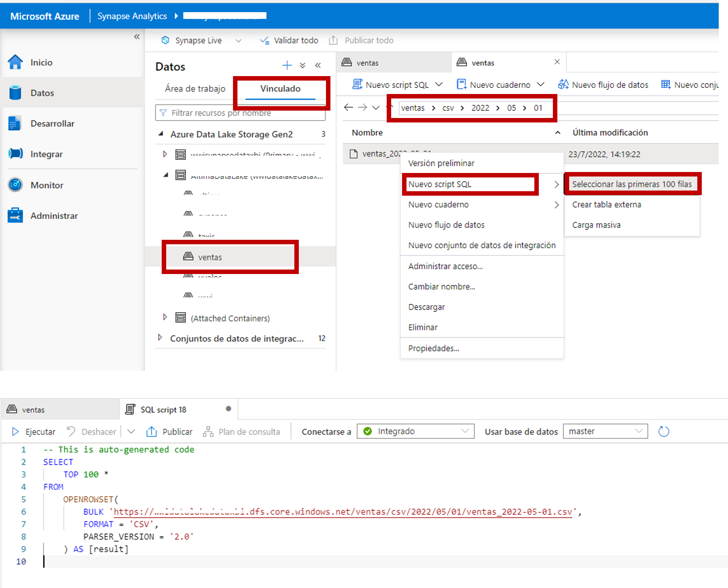Expand the Synapse Live dropdown
The height and width of the screenshot is (588, 728).
(x=239, y=40)
